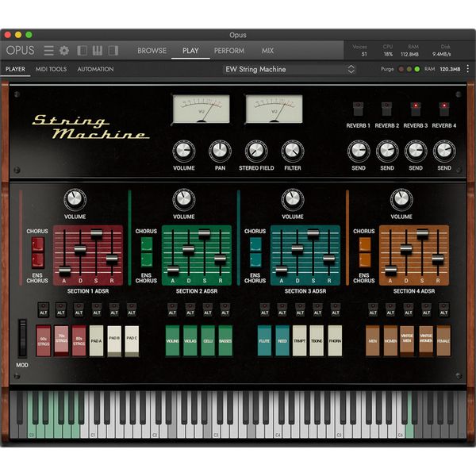Image resolution: width=476 pixels, height=476 pixels.
Task: Switch to the BROWSE tab
Action: tap(152, 51)
